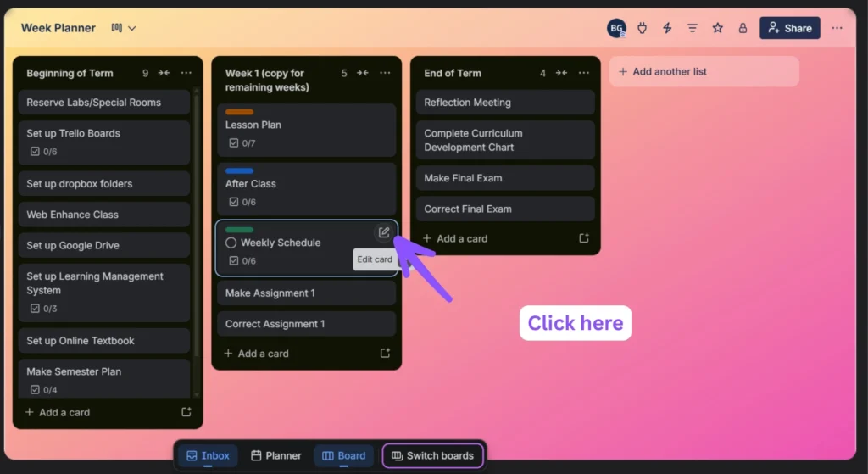Open Set up Online Textbook card
The width and height of the screenshot is (868, 474).
pyautogui.click(x=104, y=341)
